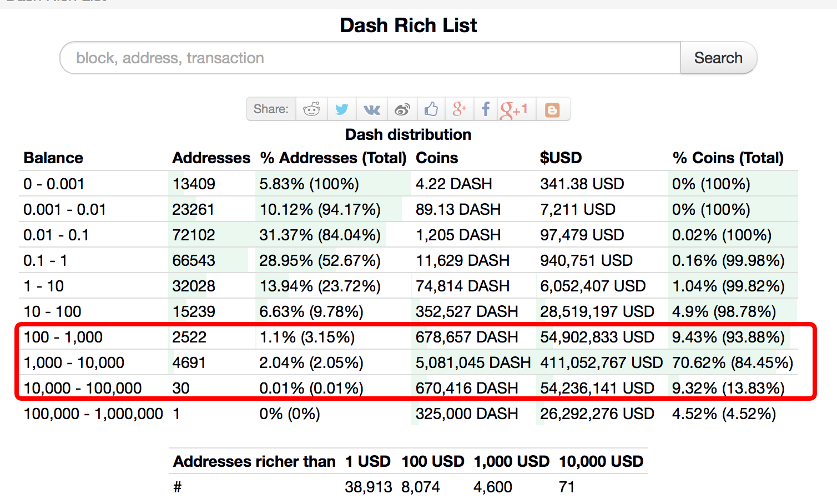The width and height of the screenshot is (837, 504).
Task: Click the thumbs-up like icon
Action: pos(431,109)
